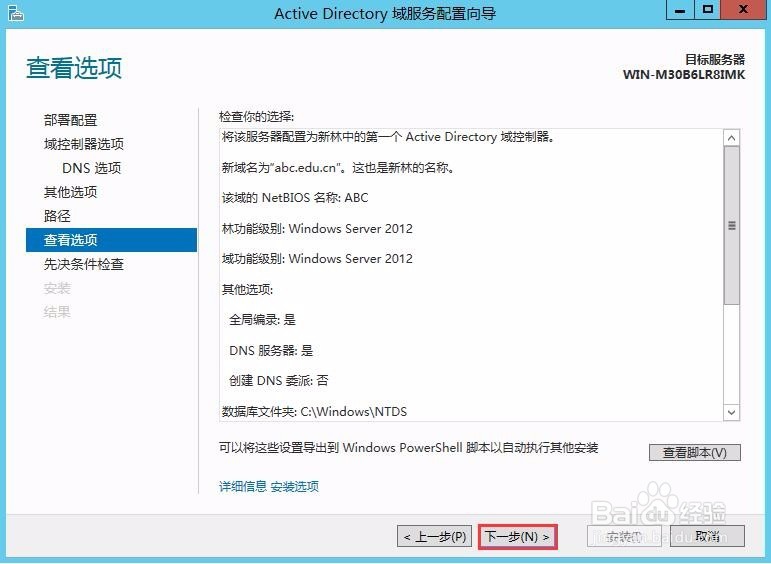
Task: Select the DNS 选项 step
Action: pos(91,168)
